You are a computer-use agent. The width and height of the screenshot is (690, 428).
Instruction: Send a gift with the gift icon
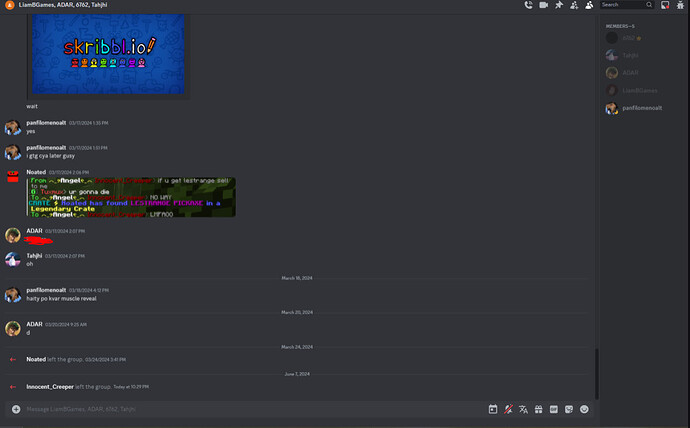539,410
